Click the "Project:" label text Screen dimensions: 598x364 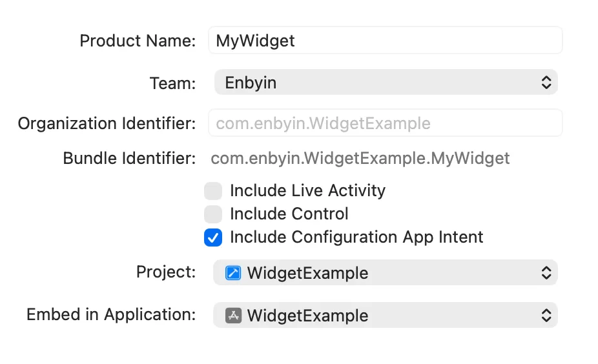[166, 272]
